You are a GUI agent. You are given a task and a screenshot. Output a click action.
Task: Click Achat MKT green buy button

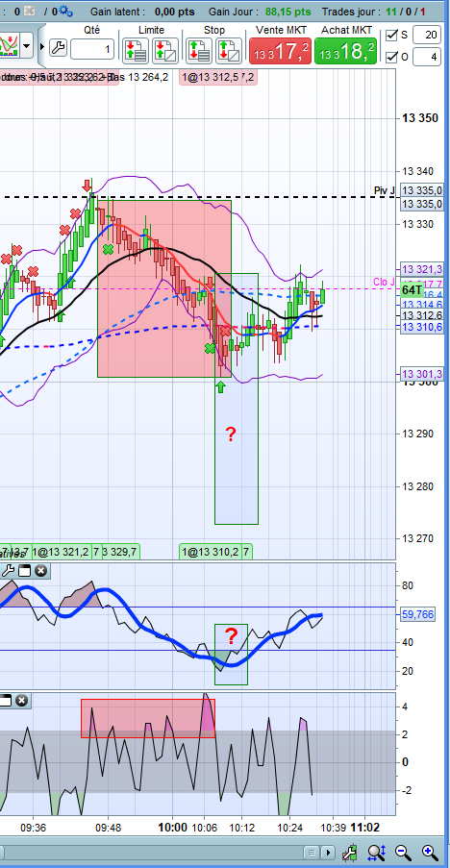345,51
